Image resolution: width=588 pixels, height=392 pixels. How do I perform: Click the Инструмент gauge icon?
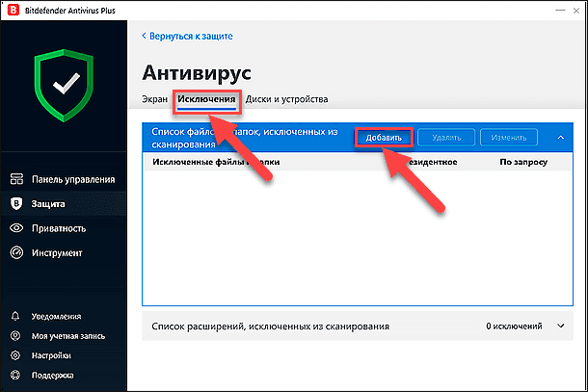click(x=16, y=252)
